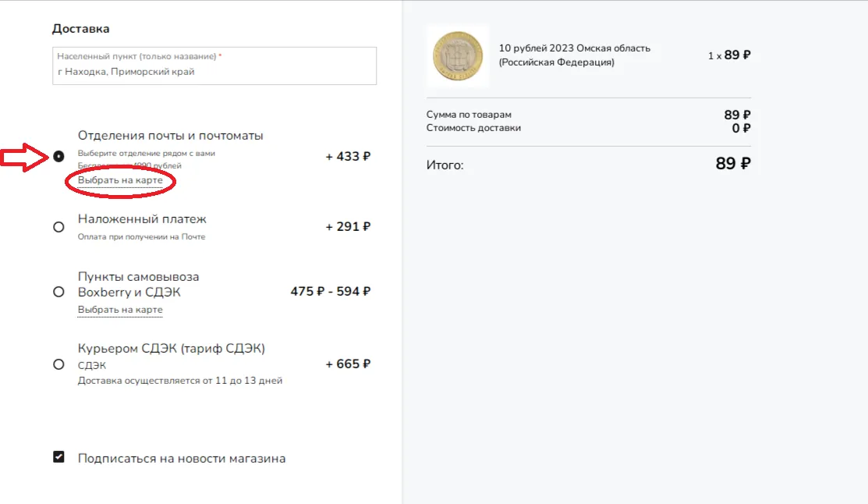Click the Курьером СДЭК (тариф СДЭК) label
Viewport: 868px width, 504px height.
pos(171,349)
